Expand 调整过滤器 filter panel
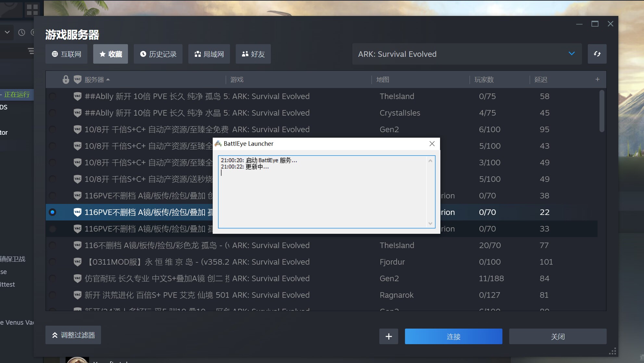 pos(73,335)
